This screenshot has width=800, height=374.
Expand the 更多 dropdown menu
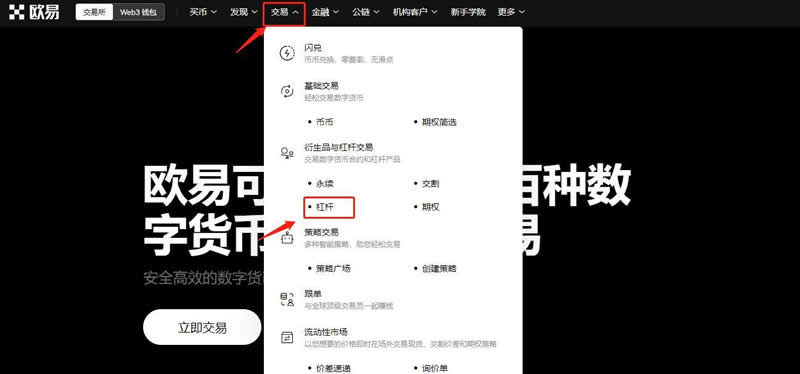511,12
